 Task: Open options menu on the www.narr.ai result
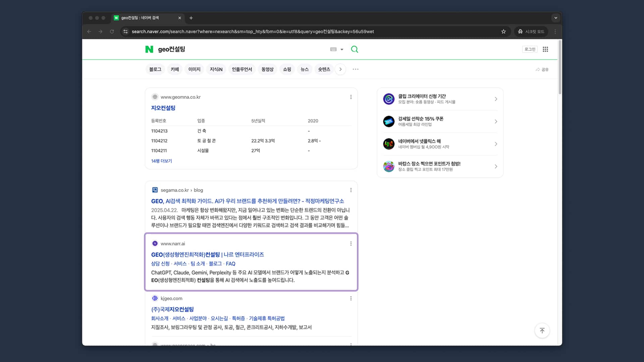pos(351,244)
